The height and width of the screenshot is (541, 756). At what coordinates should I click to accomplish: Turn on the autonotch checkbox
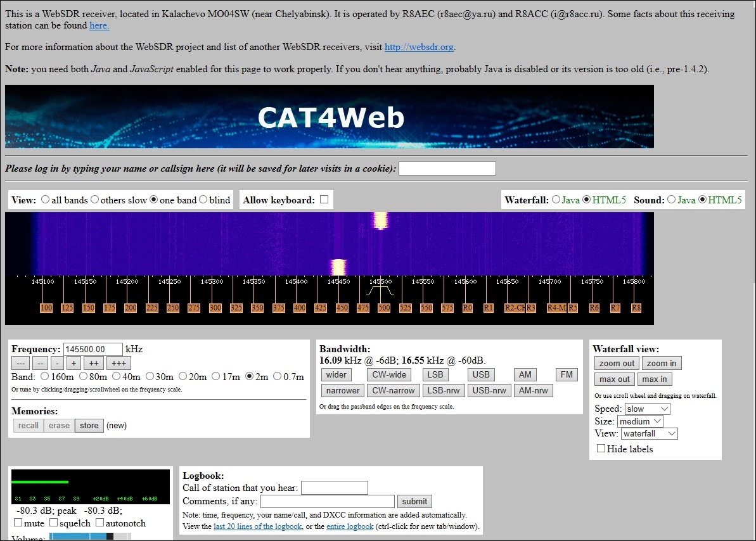(x=99, y=522)
